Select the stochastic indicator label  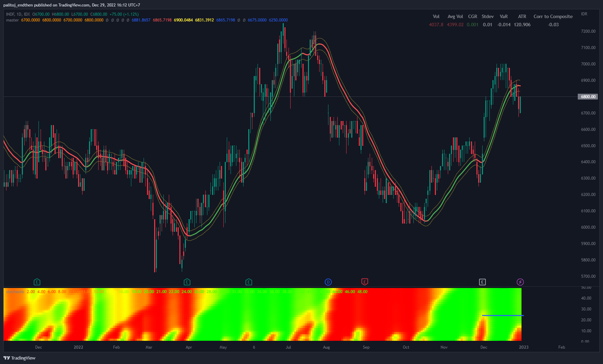click(15, 292)
